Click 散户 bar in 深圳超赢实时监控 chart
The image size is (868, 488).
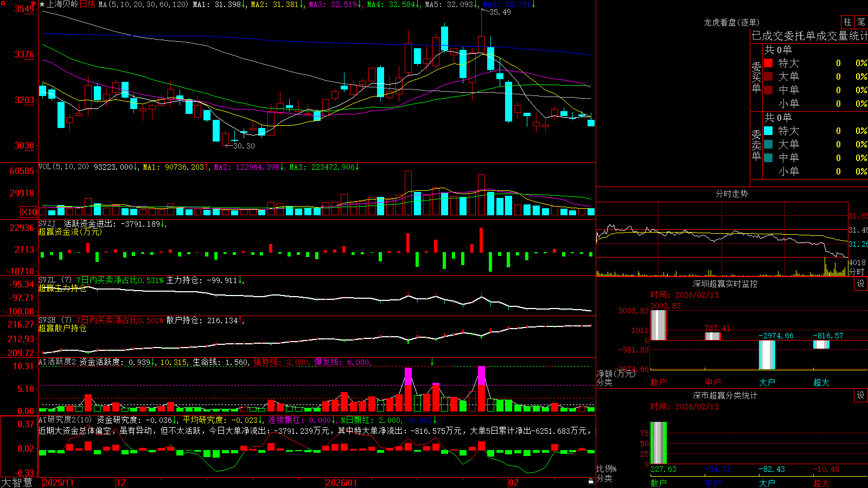(x=658, y=325)
